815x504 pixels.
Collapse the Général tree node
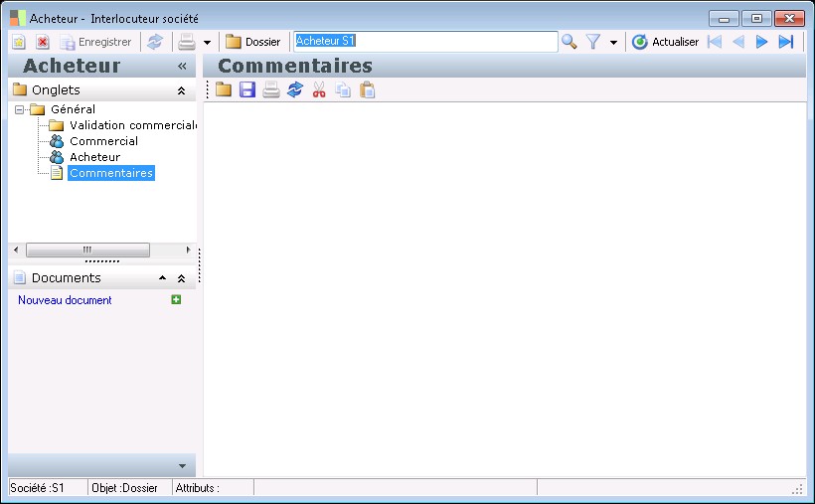[x=19, y=109]
